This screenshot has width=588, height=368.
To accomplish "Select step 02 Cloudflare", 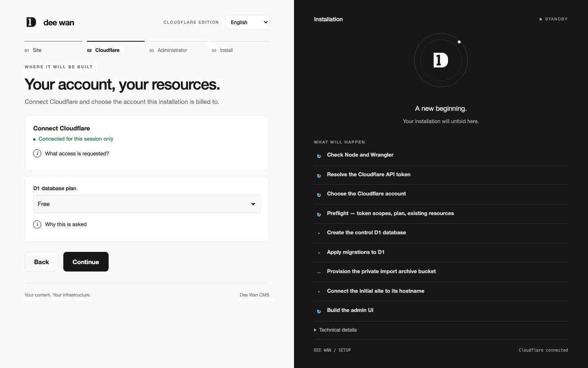I will click(x=116, y=48).
